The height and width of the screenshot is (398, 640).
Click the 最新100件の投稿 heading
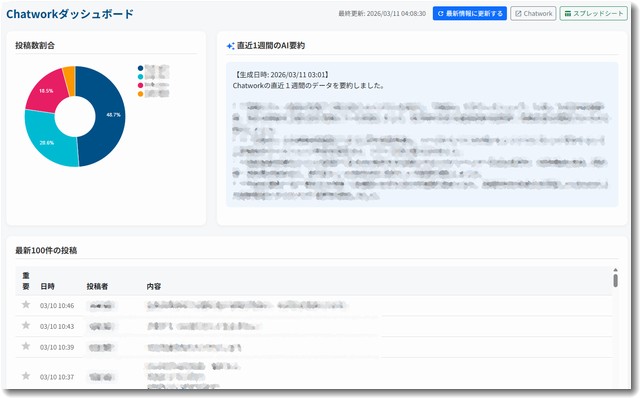(46, 250)
